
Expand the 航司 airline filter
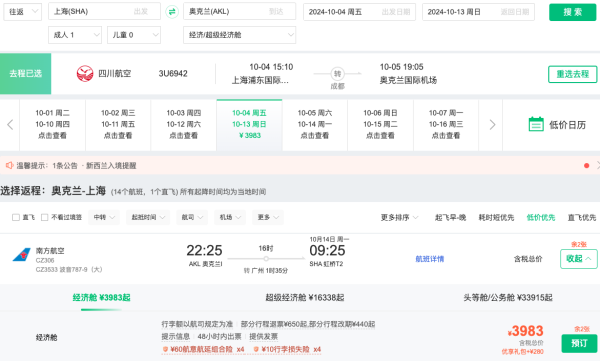pyautogui.click(x=192, y=217)
